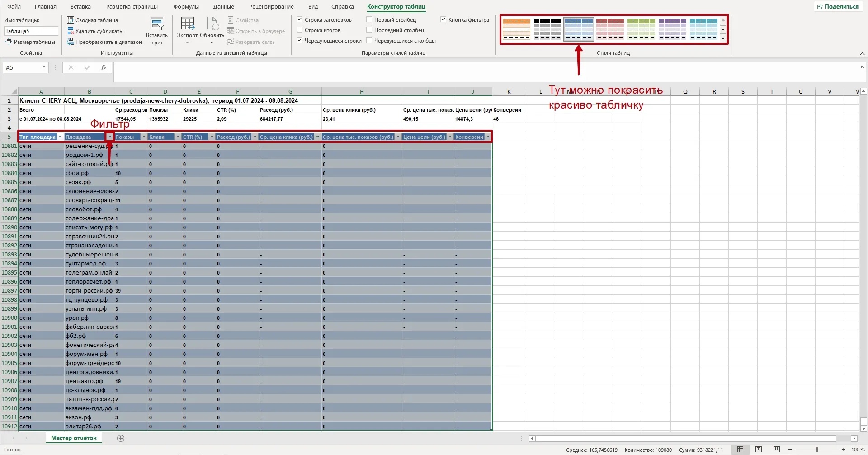Click the Поделиться share button
Image resolution: width=868 pixels, height=455 pixels.
(838, 6)
